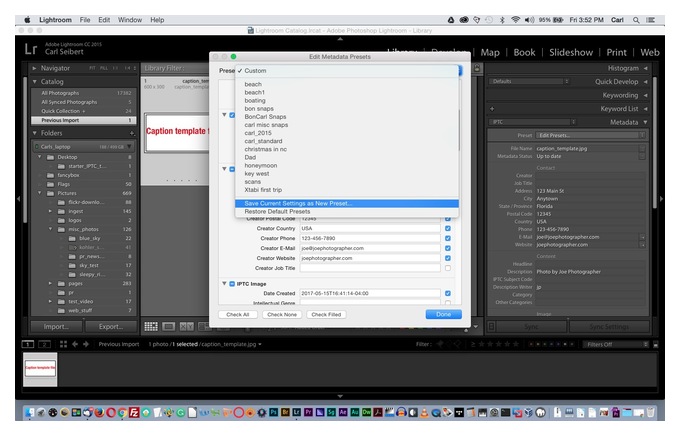Choose Restore Default Presets
The height and width of the screenshot is (436, 680).
tap(347, 212)
